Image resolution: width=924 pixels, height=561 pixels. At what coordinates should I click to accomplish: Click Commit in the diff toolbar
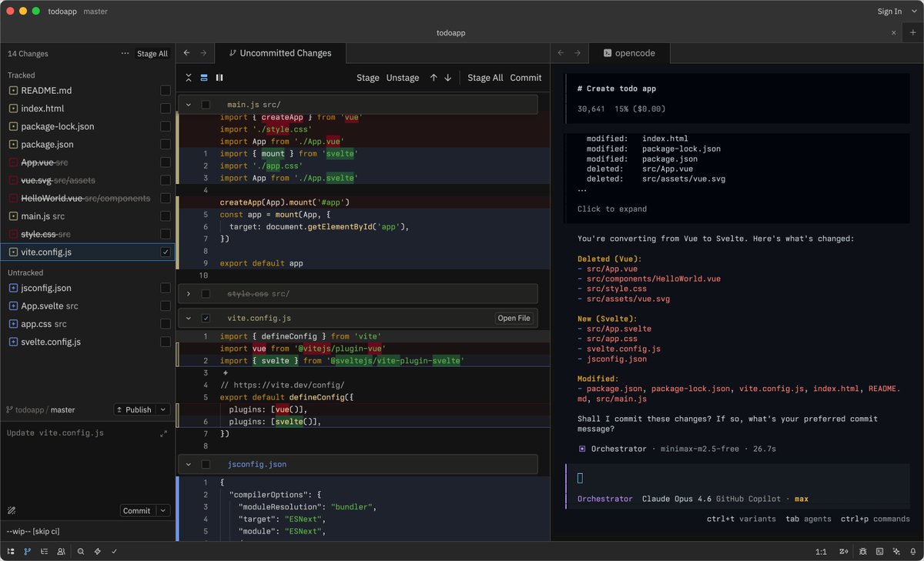coord(526,78)
